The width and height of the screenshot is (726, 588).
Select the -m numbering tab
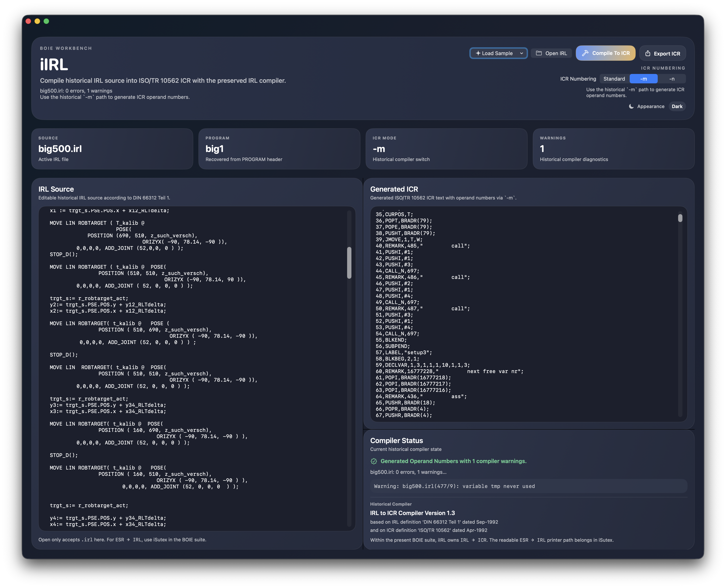(x=643, y=79)
